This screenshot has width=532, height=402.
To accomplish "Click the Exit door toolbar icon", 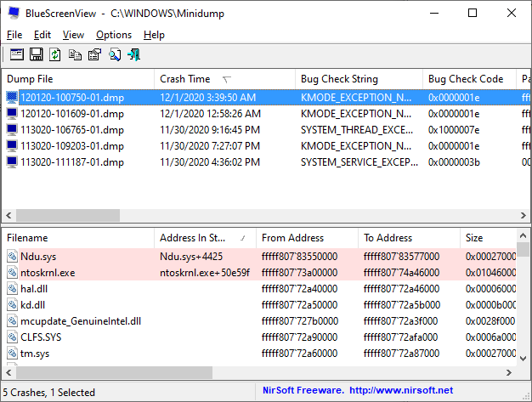I will tap(133, 54).
